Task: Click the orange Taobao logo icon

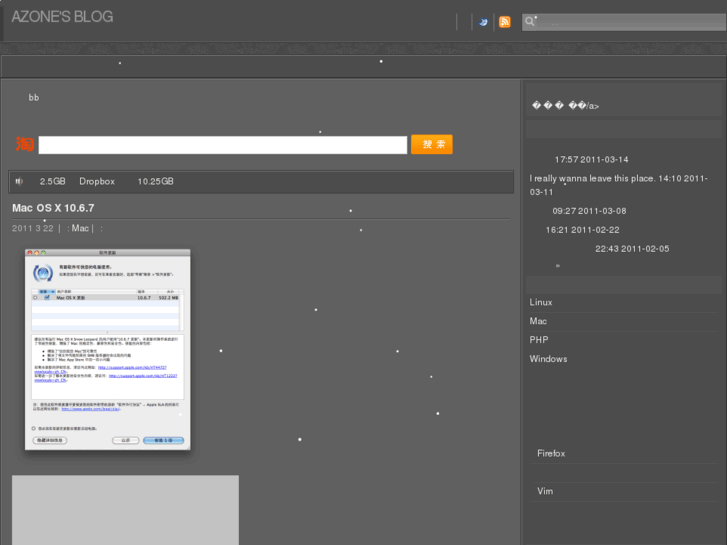Action: pos(25,144)
